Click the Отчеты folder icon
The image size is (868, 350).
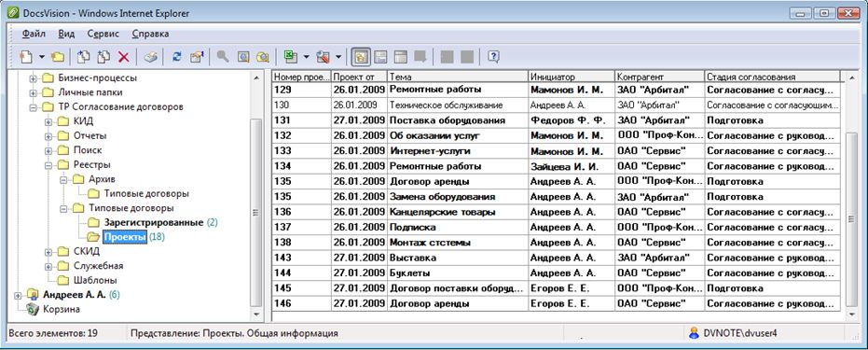63,135
